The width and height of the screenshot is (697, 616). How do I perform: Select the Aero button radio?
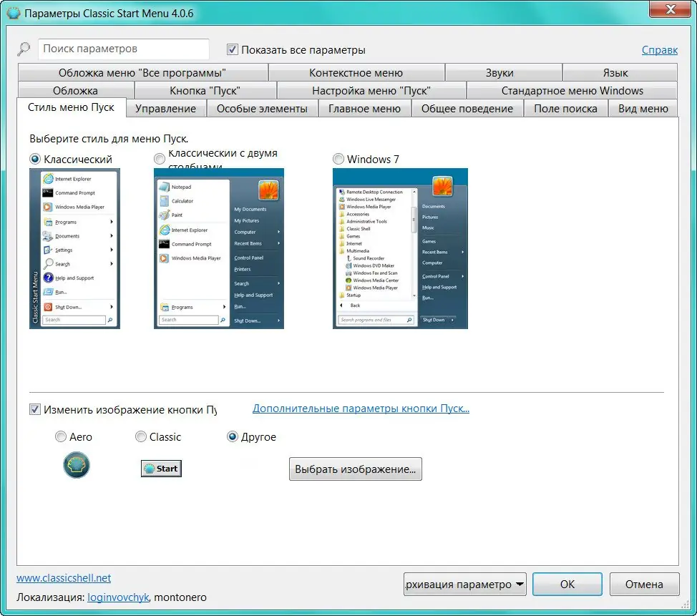click(60, 437)
